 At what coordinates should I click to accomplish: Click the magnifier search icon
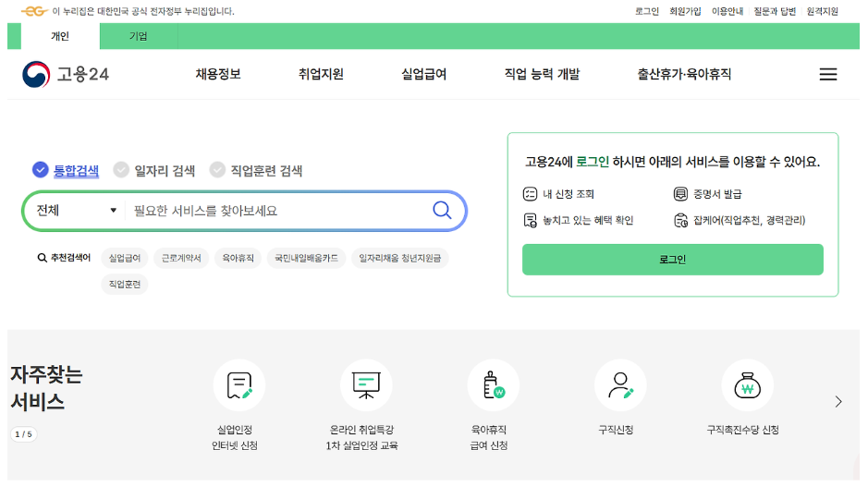(x=442, y=211)
